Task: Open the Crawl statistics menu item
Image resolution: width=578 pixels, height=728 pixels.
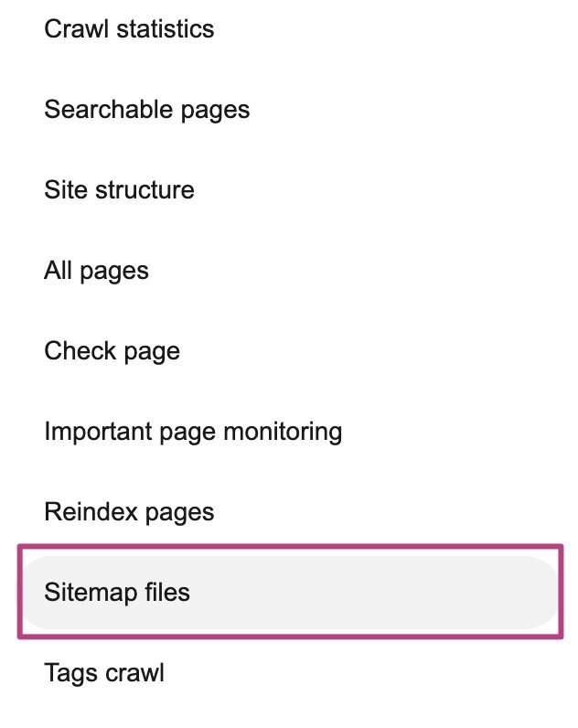Action: click(129, 29)
